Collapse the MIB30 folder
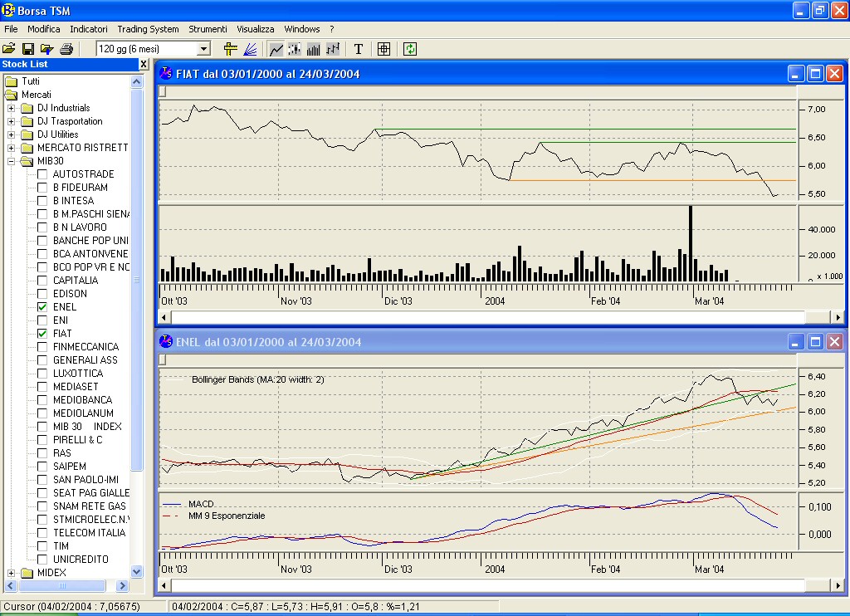This screenshot has width=850, height=616. 11,161
